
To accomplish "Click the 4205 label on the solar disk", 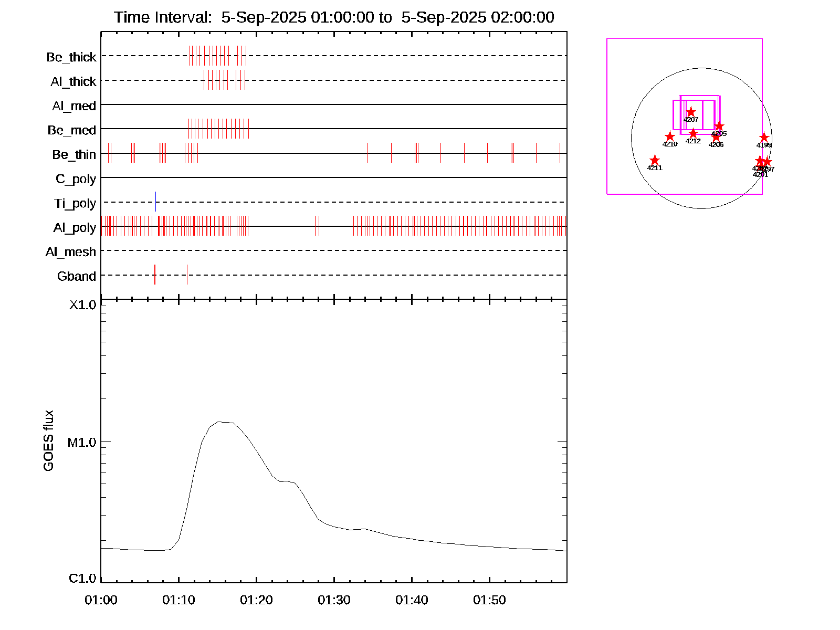I will point(719,134).
